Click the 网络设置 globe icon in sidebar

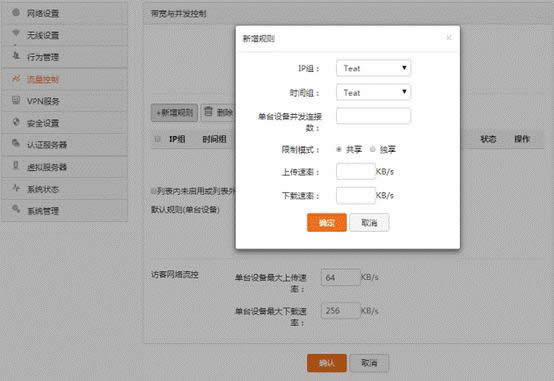click(x=16, y=13)
